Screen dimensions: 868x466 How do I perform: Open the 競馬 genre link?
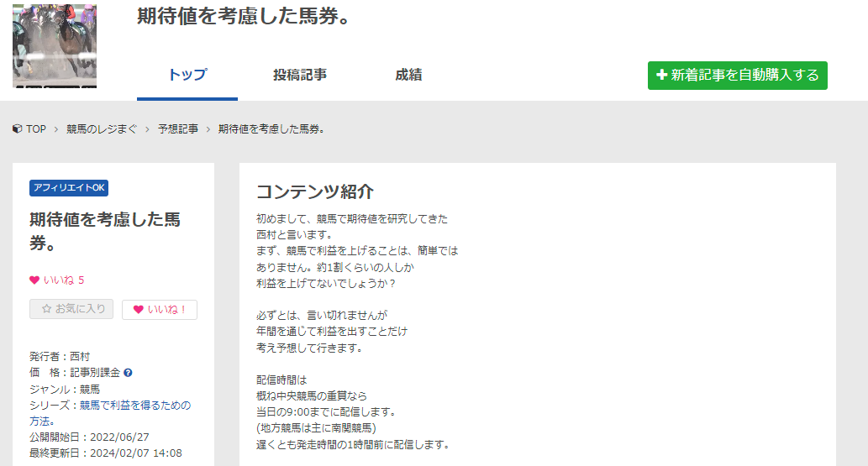tap(90, 390)
